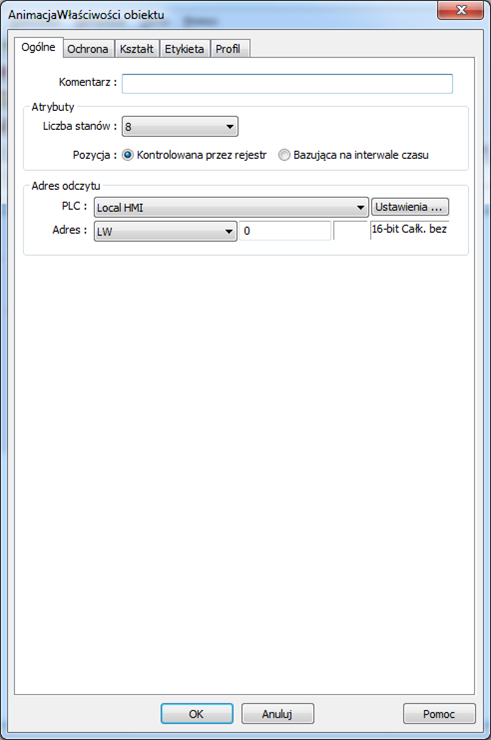Switch to the Ogólne tab

pyautogui.click(x=39, y=48)
